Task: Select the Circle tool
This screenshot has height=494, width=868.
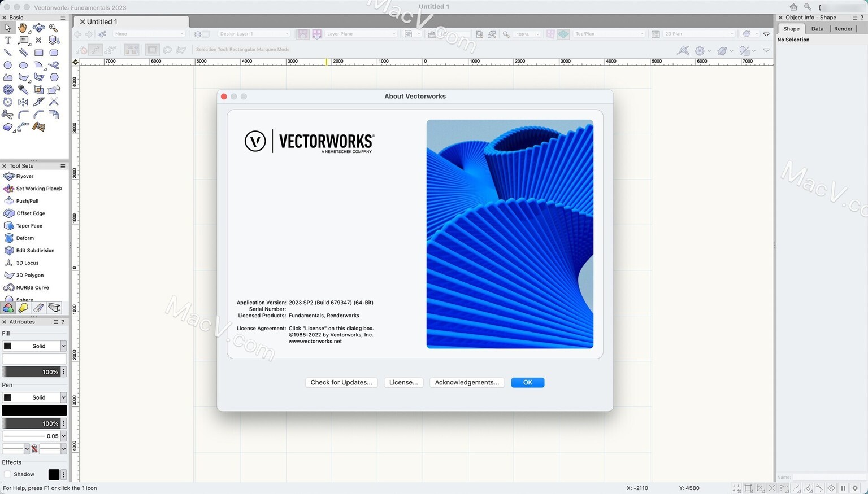Action: [8, 65]
